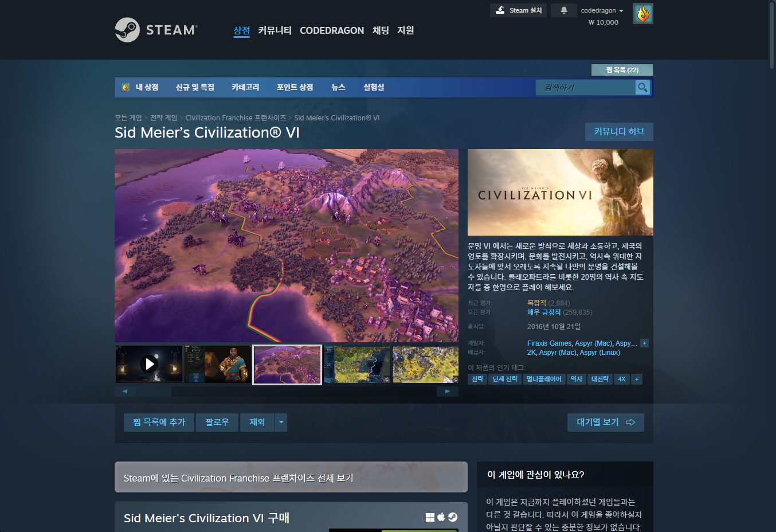Click the Steam logo icon
Screen dimensions: 776x532
pos(127,30)
